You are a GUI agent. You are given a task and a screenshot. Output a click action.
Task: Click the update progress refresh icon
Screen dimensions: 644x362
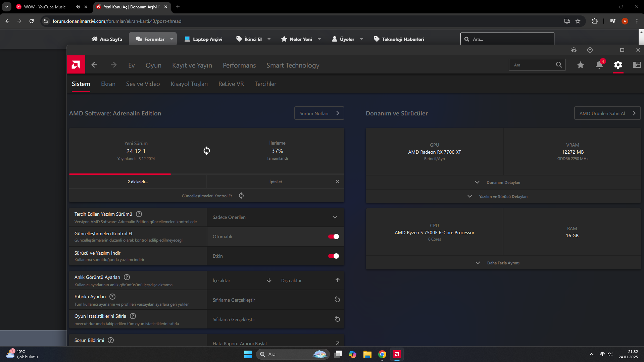pos(207,151)
